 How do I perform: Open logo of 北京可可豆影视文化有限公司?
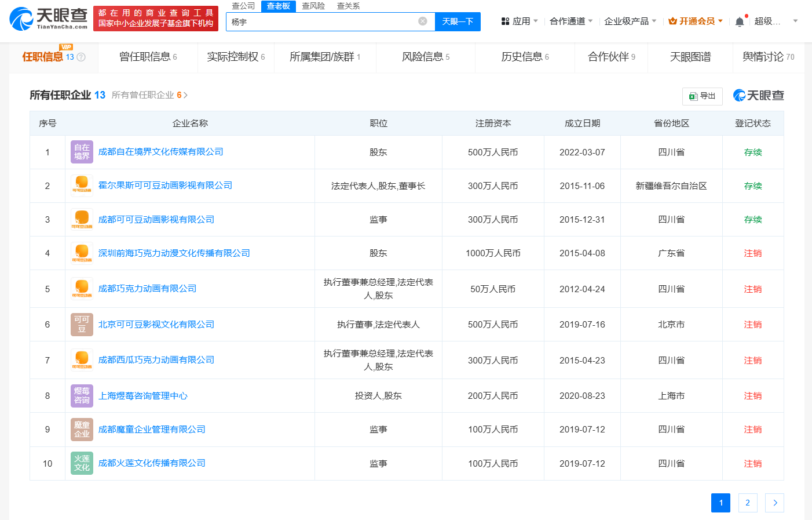pyautogui.click(x=82, y=325)
